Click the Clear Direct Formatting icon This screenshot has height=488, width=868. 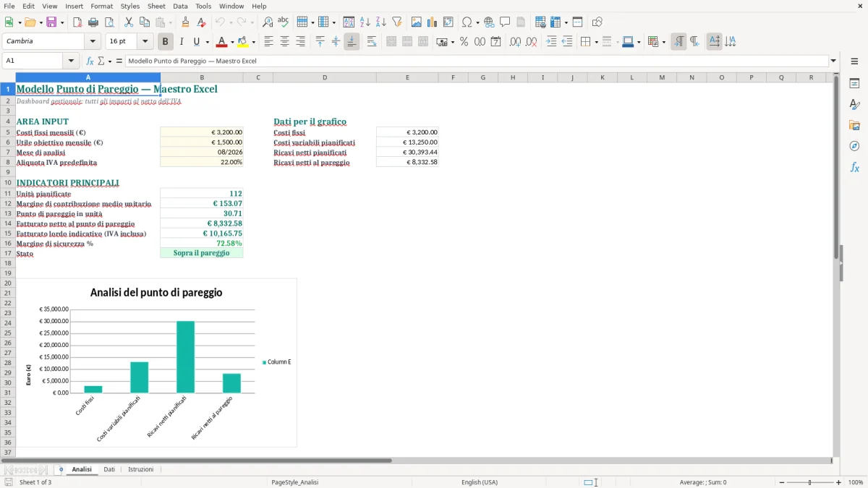201,22
